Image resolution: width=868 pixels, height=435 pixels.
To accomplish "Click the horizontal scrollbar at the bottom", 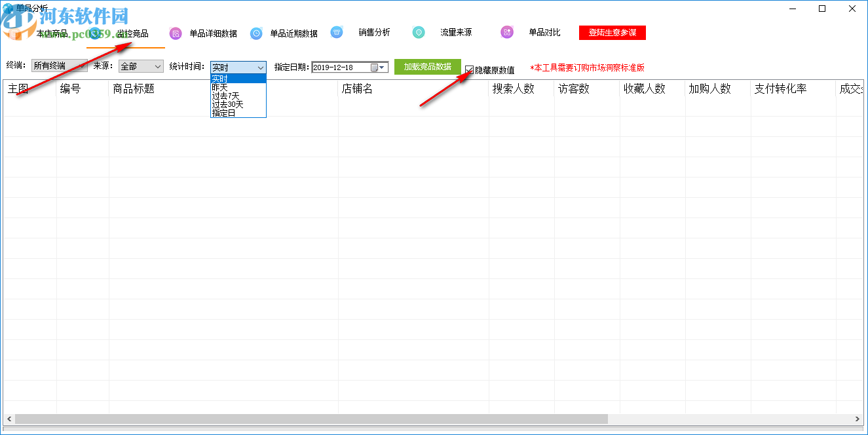I will pos(308,419).
